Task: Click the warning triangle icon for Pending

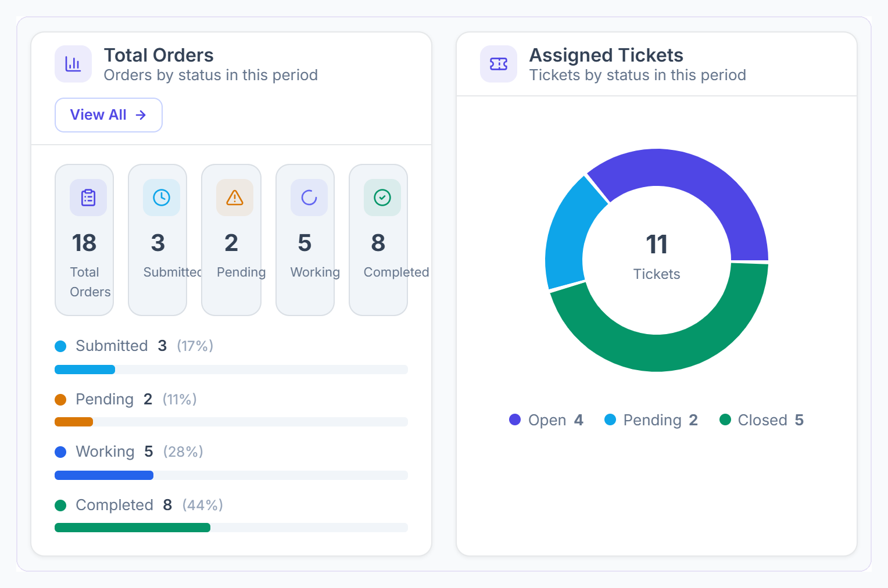Action: click(235, 198)
